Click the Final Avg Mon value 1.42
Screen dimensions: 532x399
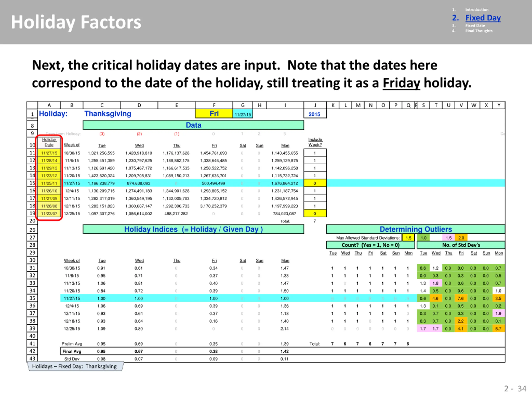[284, 351]
